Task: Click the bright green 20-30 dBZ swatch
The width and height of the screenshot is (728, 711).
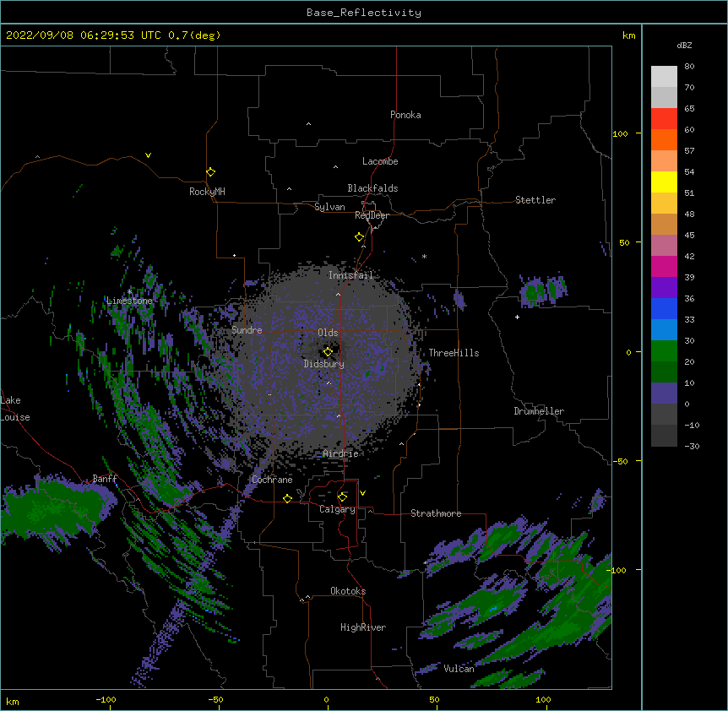Action: [664, 351]
